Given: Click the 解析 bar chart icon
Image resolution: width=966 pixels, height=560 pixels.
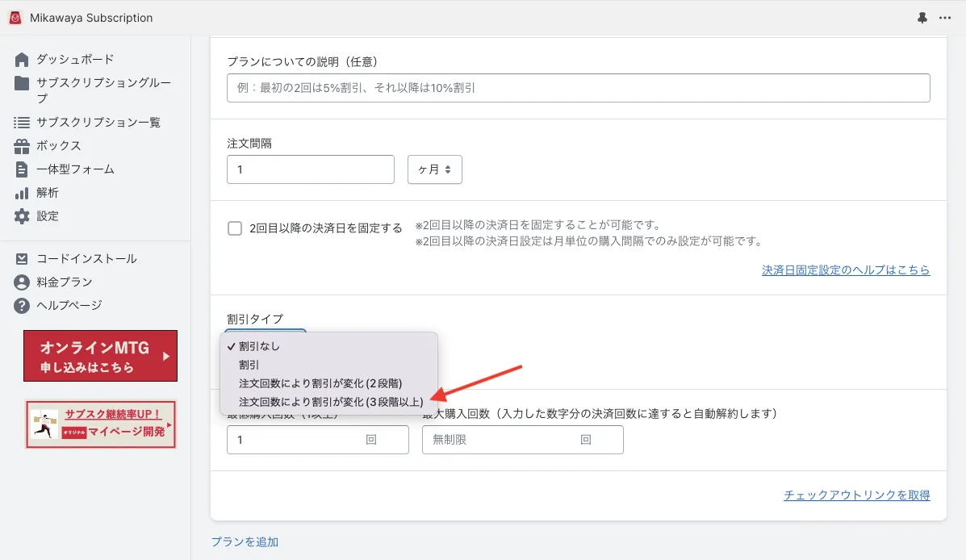Looking at the screenshot, I should (22, 193).
